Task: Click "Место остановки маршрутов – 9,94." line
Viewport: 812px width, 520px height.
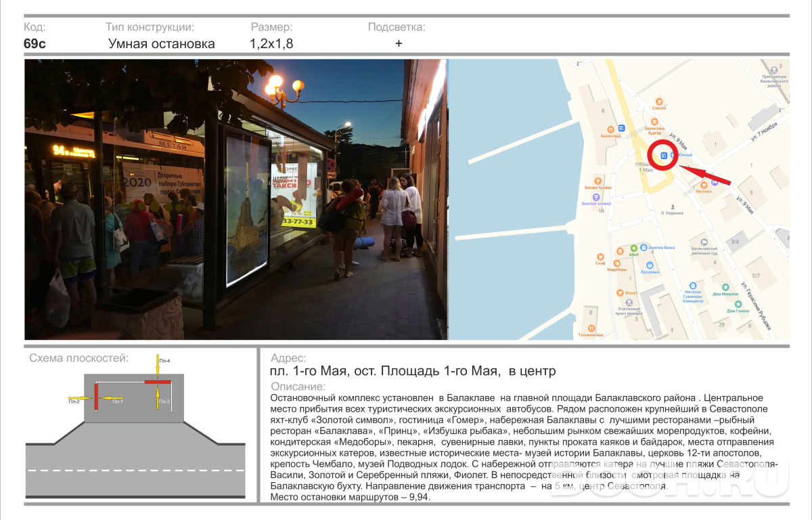Action: coord(350,497)
